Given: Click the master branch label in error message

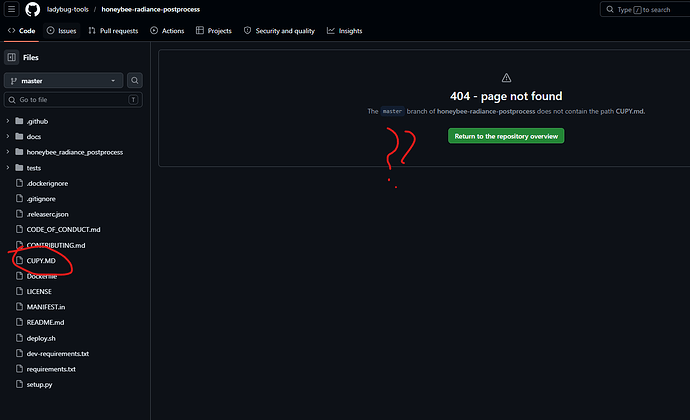Looking at the screenshot, I should 392,111.
